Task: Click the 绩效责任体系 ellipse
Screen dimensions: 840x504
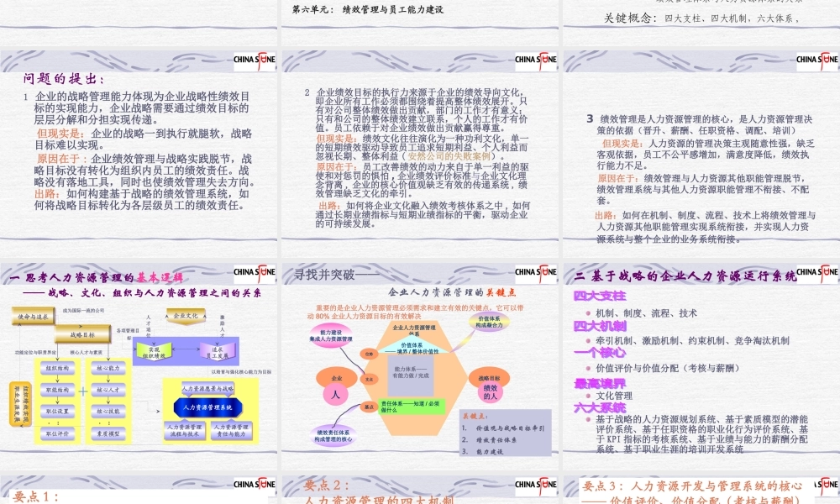Action: click(x=333, y=435)
